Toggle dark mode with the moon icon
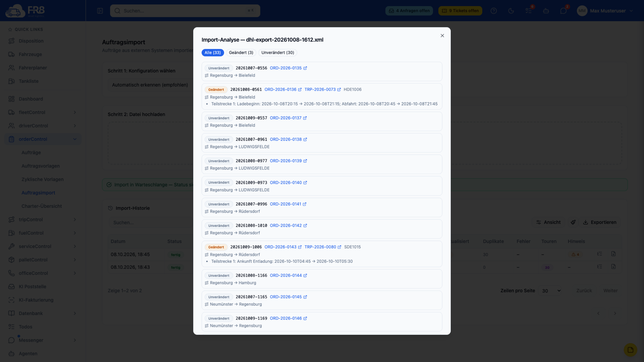 [511, 11]
